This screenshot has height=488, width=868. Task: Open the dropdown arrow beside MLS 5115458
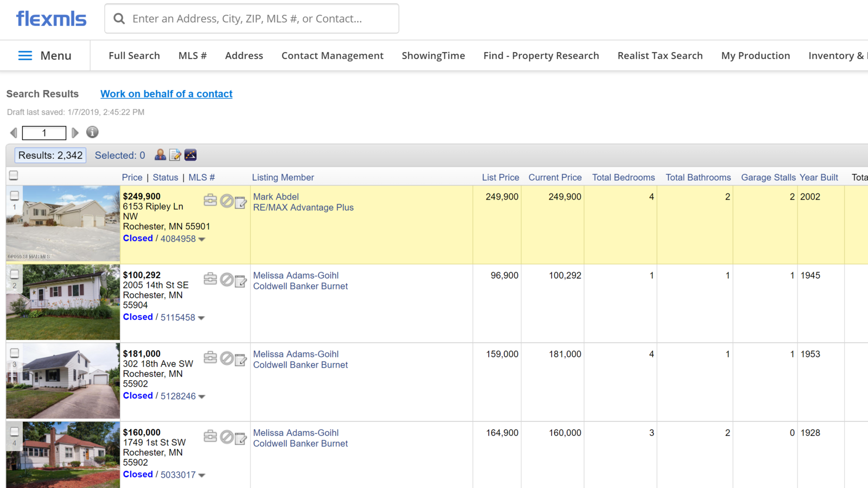click(201, 318)
